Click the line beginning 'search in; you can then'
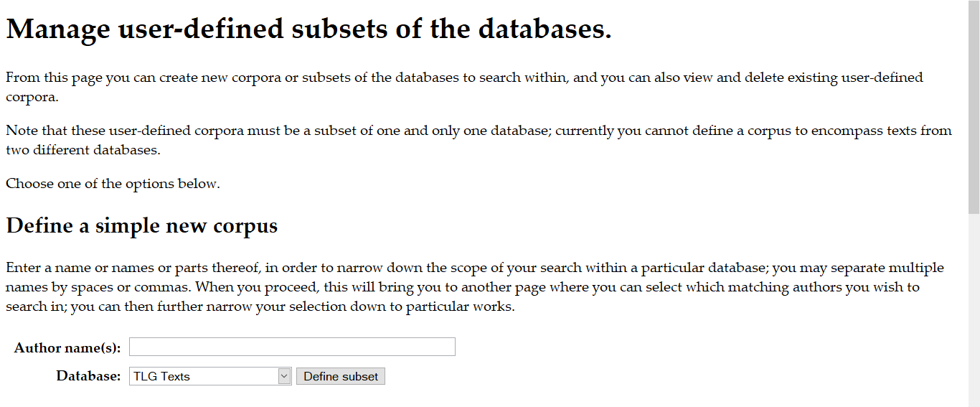 coord(260,307)
